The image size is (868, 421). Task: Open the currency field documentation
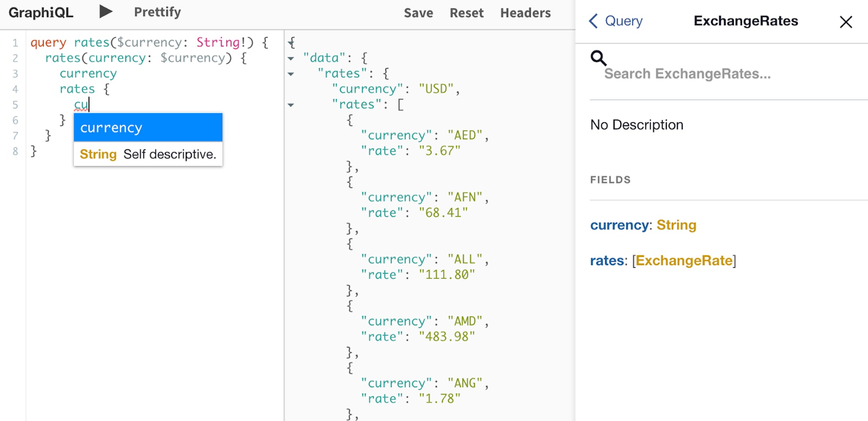click(x=619, y=225)
